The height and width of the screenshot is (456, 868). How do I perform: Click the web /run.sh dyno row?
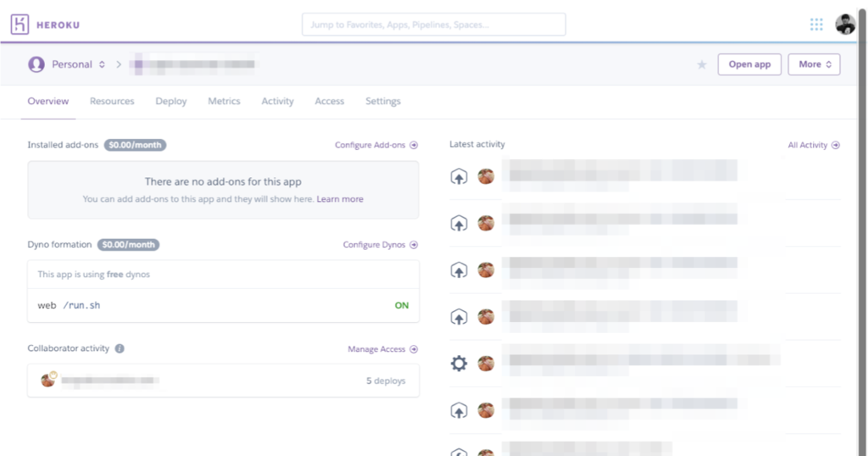tap(224, 305)
